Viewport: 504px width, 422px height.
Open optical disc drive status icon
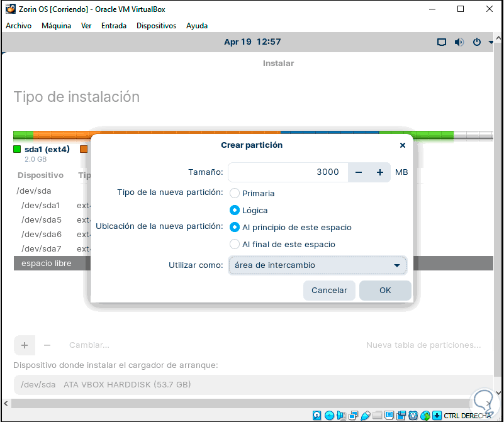pyautogui.click(x=329, y=415)
